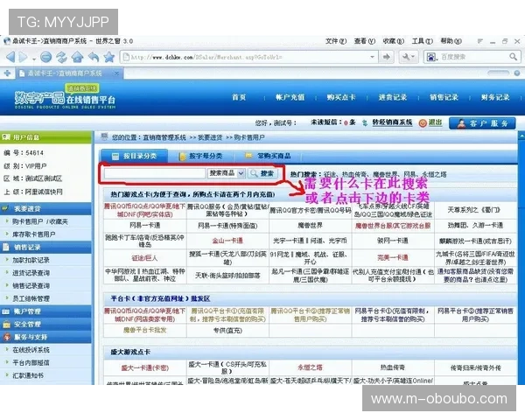Expand the 帐户管理 sidebar section
The width and height of the screenshot is (525, 420).
(45, 311)
